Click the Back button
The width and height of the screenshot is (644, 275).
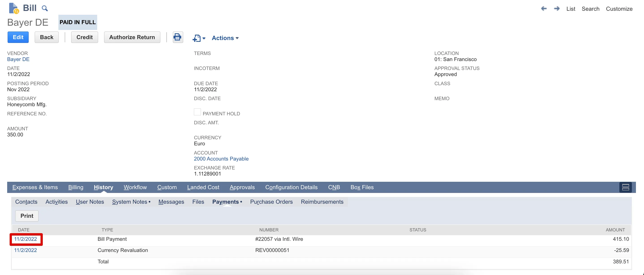pyautogui.click(x=47, y=37)
